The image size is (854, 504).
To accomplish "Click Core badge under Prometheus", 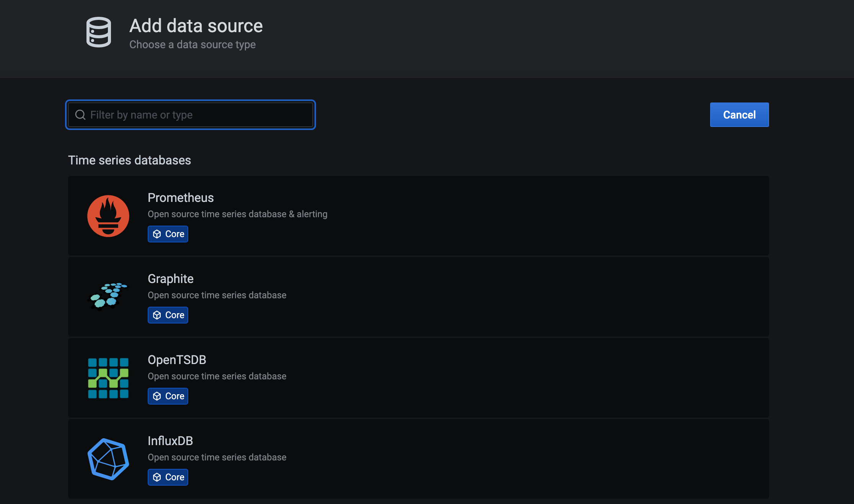I will [x=168, y=234].
